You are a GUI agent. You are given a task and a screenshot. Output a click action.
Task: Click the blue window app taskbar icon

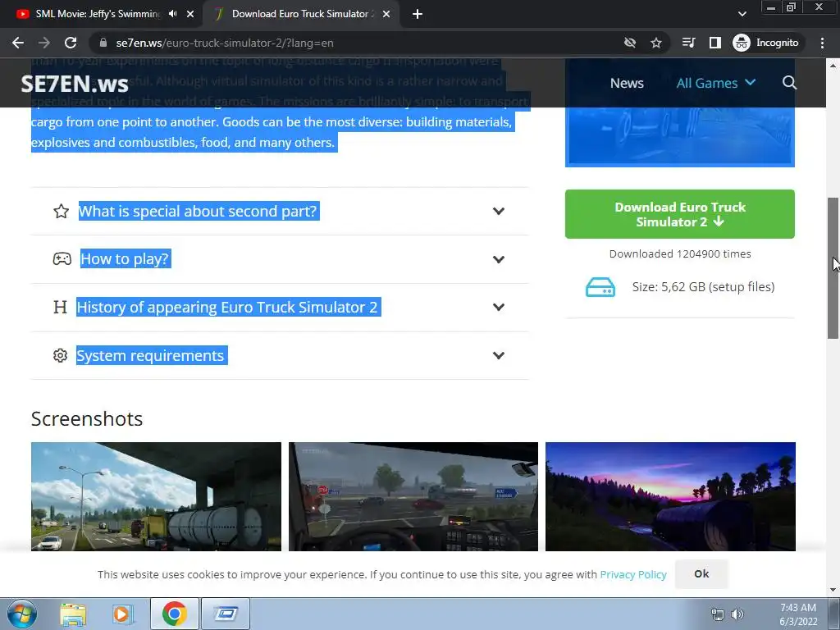pos(226,614)
